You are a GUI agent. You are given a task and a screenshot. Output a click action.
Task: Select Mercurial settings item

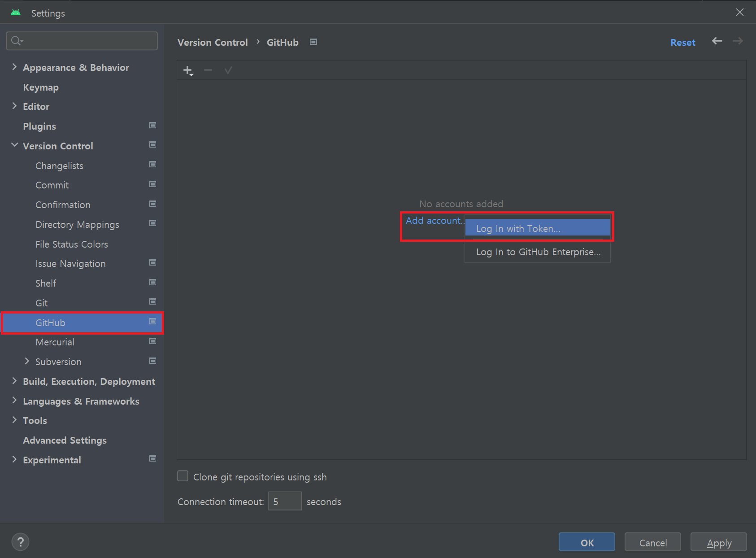click(55, 342)
